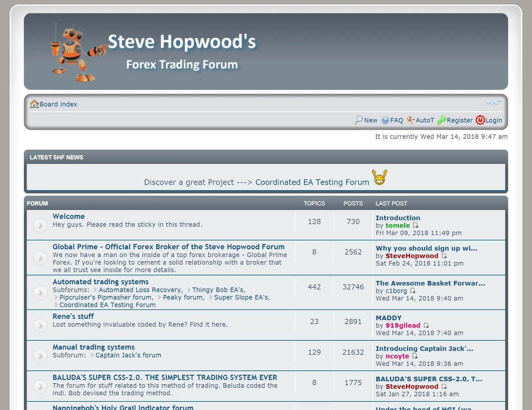The height and width of the screenshot is (410, 532).
Task: Click the FAQ question mark icon
Action: tap(385, 120)
